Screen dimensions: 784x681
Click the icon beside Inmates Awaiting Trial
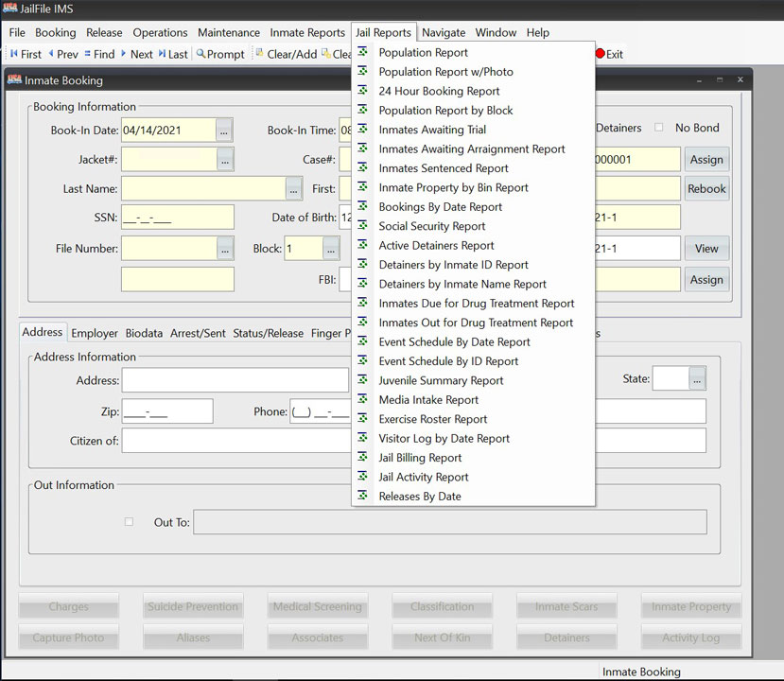pyautogui.click(x=362, y=129)
